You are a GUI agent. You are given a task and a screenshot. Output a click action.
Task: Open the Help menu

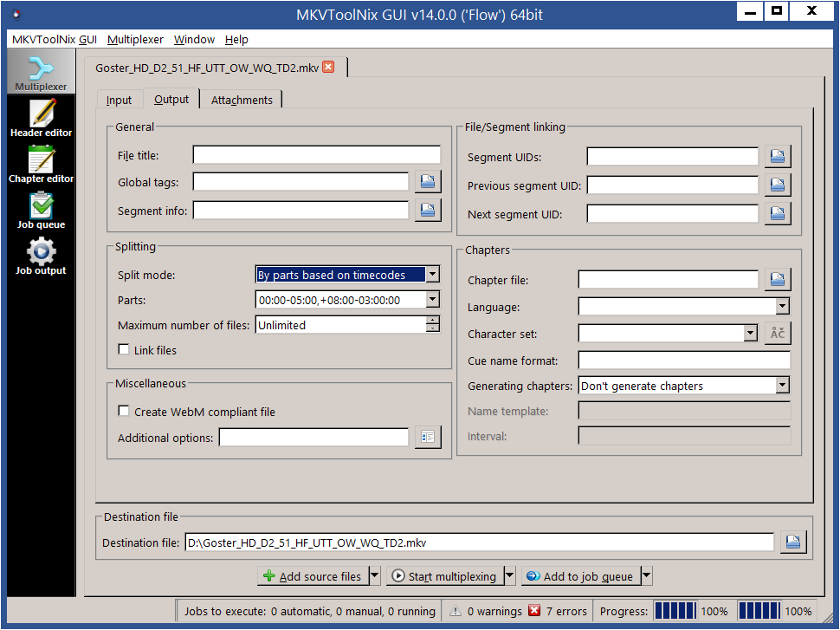[236, 39]
